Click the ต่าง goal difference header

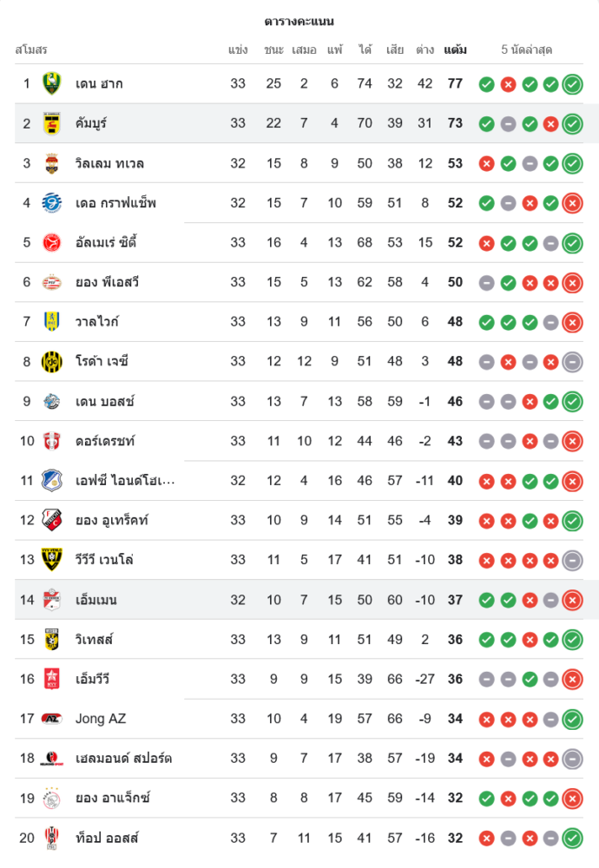(x=425, y=49)
